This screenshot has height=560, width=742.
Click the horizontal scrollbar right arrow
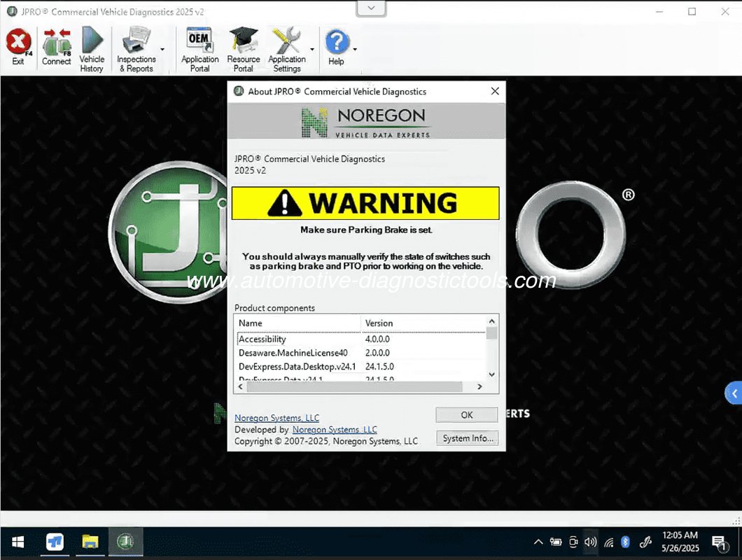[479, 387]
